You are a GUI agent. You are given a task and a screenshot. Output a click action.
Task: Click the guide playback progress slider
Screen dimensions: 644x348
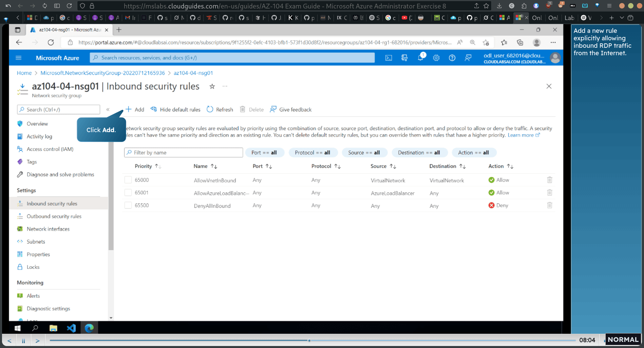click(312, 340)
